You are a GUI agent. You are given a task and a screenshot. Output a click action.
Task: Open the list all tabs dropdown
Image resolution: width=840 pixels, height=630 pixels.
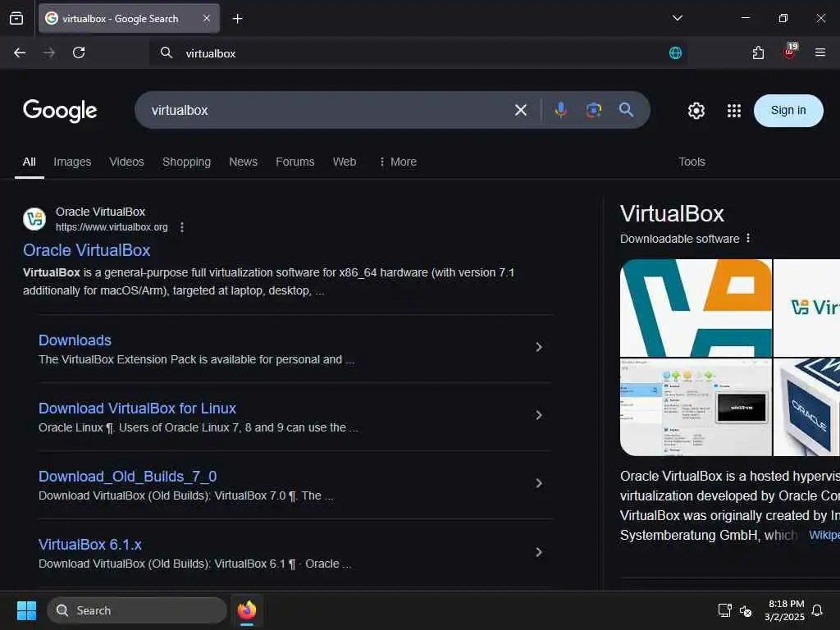click(x=677, y=18)
